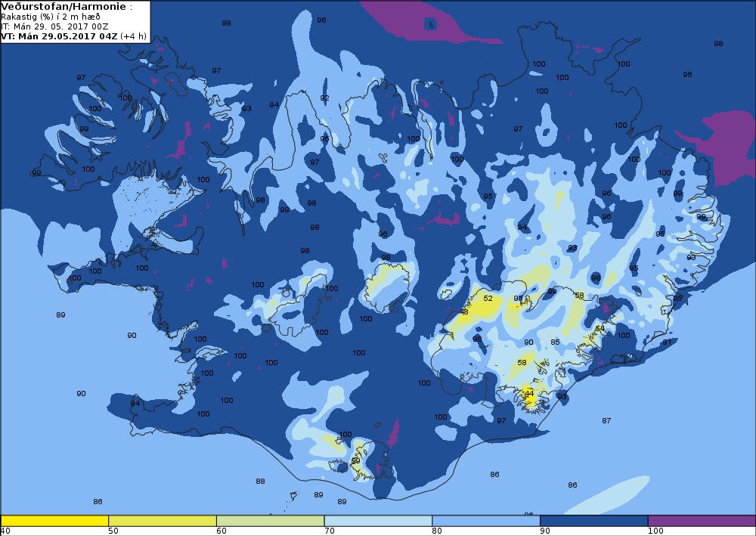
Task: Click the 'VT: Mán 29.05.2017 04Z' valid time line
Action: (59, 36)
